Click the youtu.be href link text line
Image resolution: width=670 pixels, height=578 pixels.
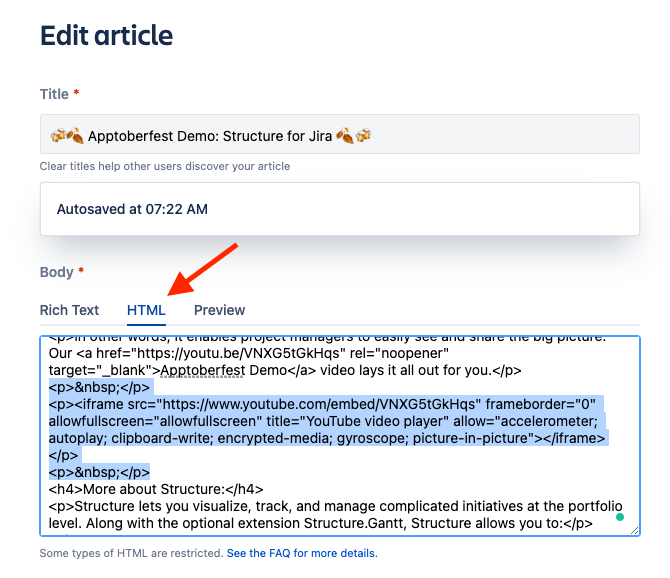(249, 353)
